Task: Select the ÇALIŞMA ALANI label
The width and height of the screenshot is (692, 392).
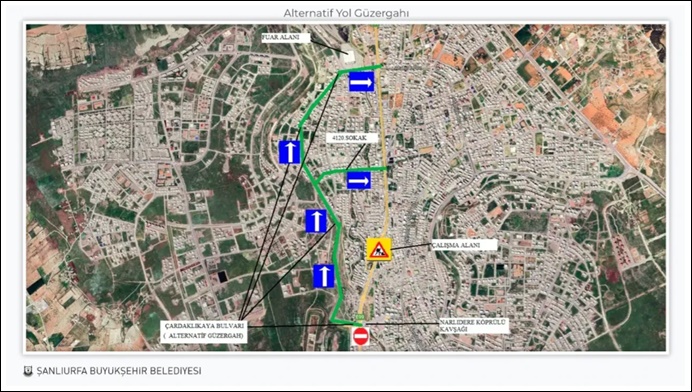Action: 464,245
